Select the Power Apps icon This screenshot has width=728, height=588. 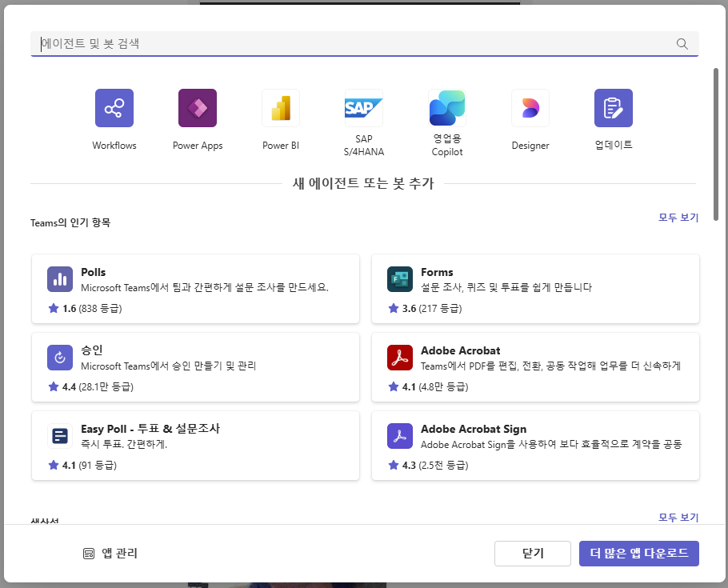click(x=198, y=108)
